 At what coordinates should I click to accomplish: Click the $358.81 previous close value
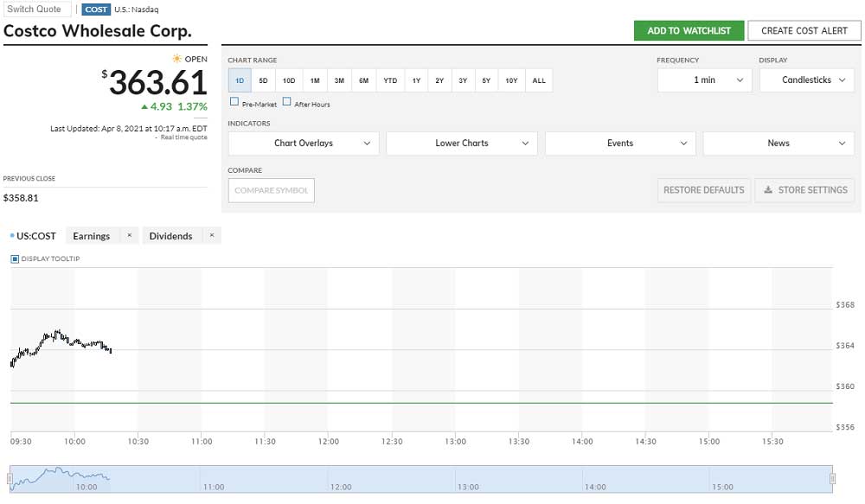(21, 198)
